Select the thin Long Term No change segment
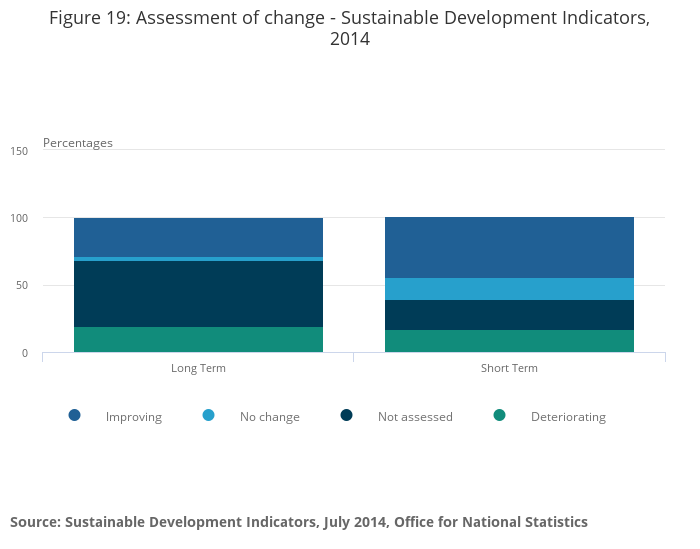Screen dimensions: 700x549 click(198, 259)
